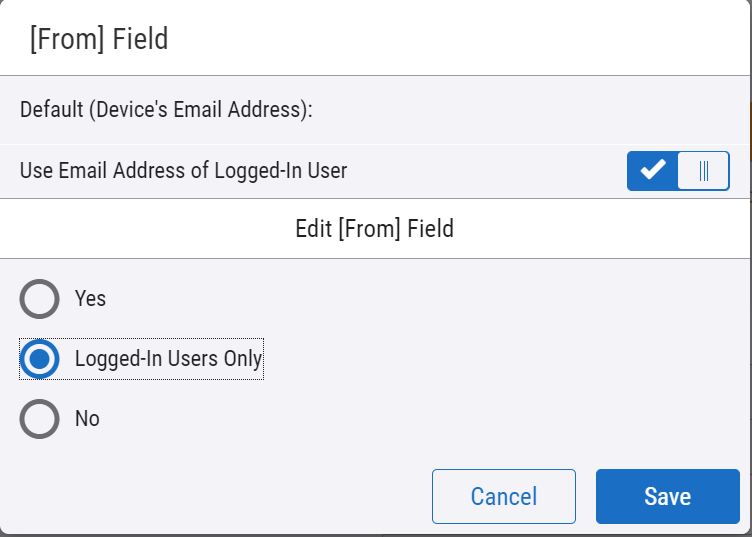Click the toggle's grip handle with vertical lines
Viewport: 752px width, 537px height.
[704, 171]
